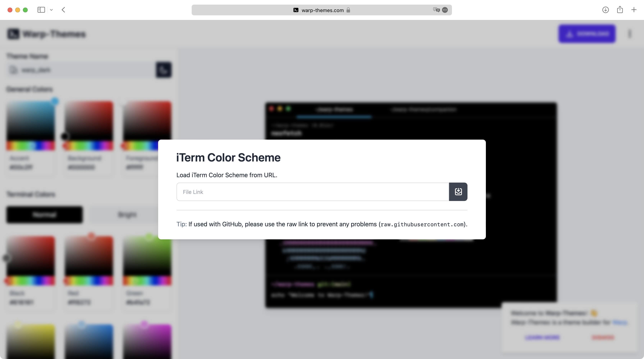The image size is (644, 359).
Task: Go back with the Safari back arrow
Action: pyautogui.click(x=63, y=10)
